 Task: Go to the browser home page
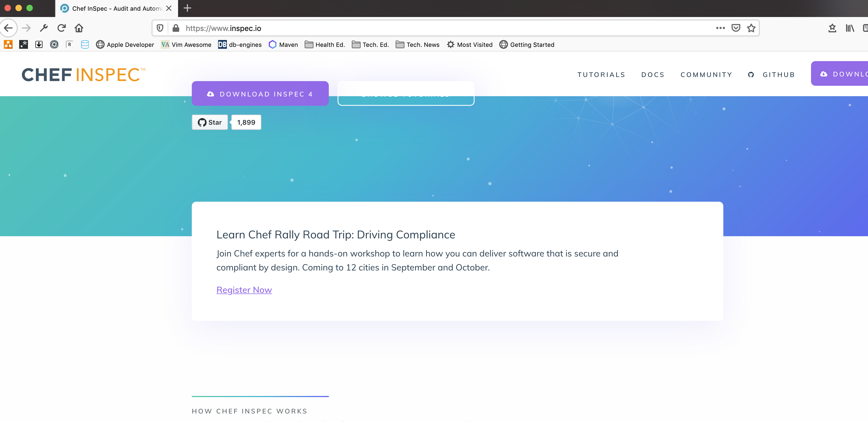click(x=79, y=28)
